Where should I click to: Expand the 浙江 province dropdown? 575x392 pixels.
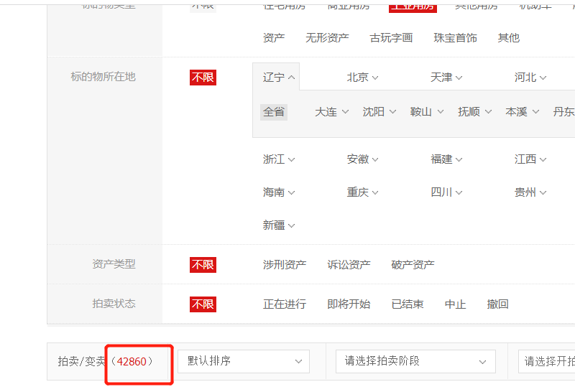click(279, 159)
